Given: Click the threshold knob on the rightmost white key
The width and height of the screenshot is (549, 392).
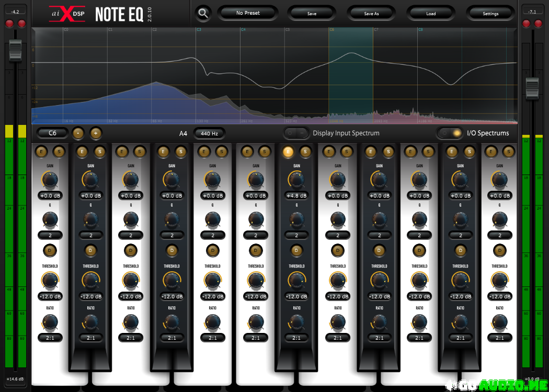Looking at the screenshot, I should point(500,280).
